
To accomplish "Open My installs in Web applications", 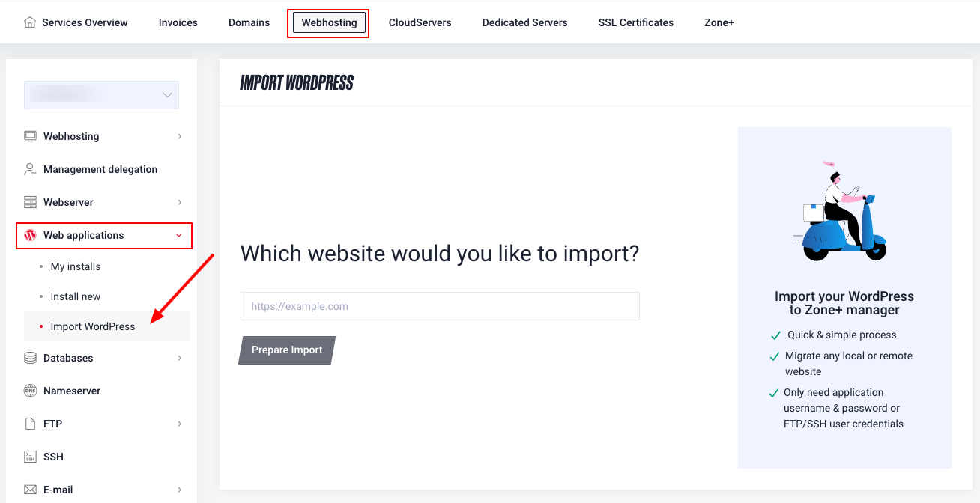I will tap(75, 266).
